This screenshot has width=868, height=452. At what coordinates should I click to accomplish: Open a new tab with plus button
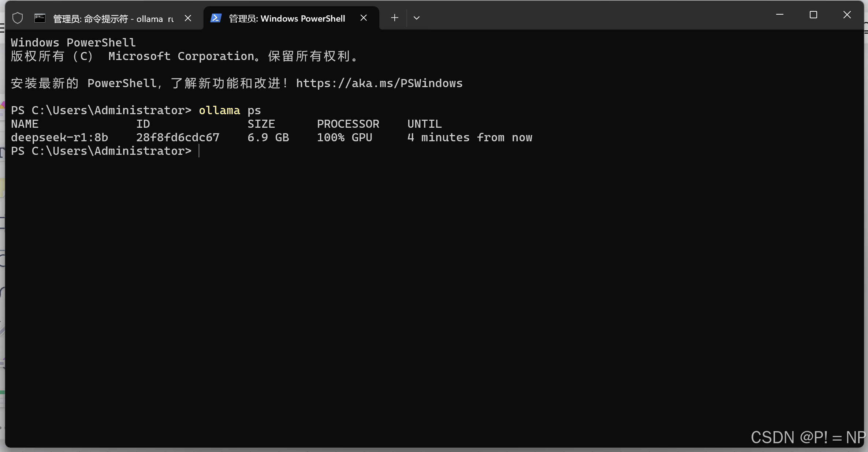[394, 18]
